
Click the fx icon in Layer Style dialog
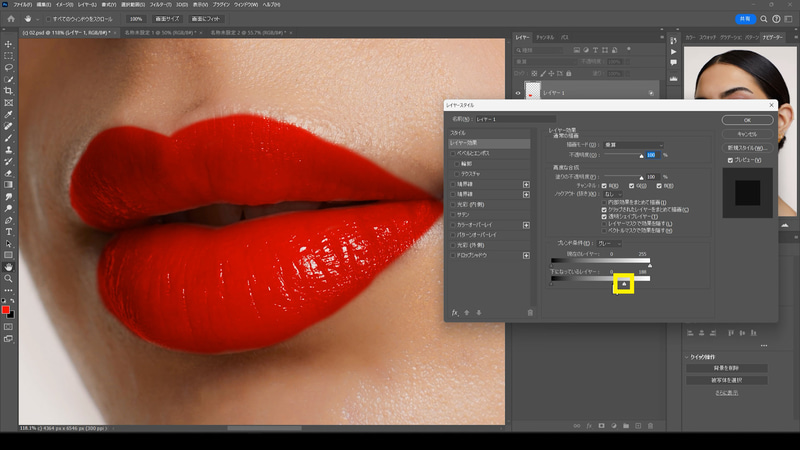[454, 312]
